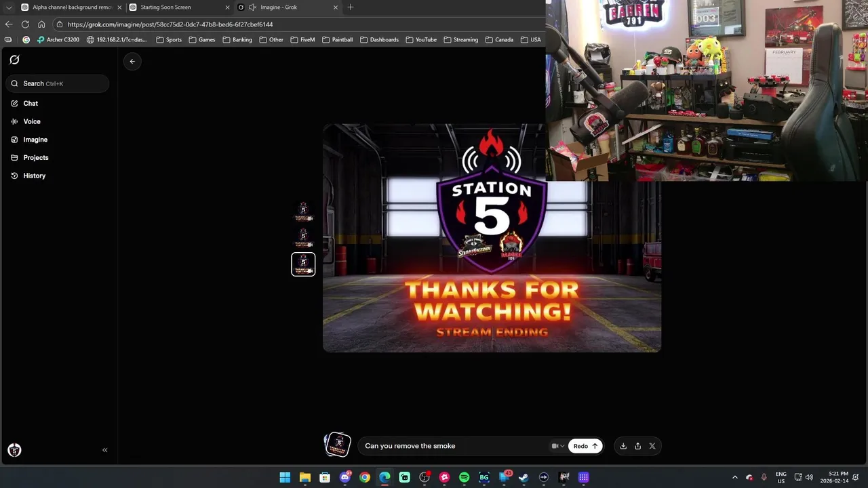Open the Search box in the Grok sidebar
The image size is (868, 488).
point(58,83)
